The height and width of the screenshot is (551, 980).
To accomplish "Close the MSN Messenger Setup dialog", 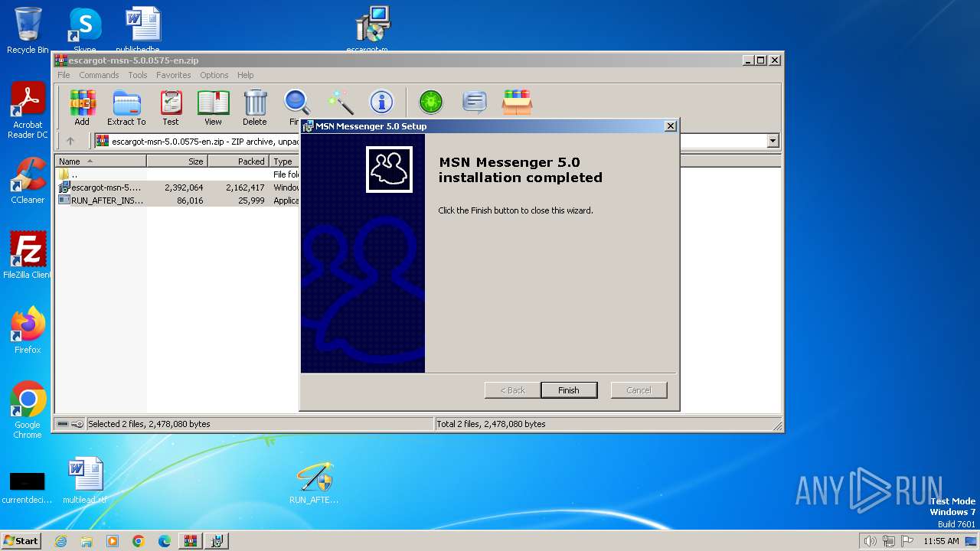I will (671, 126).
